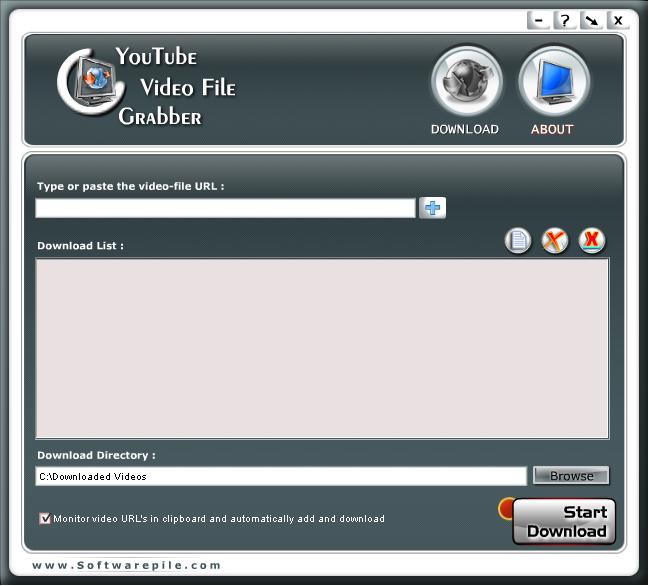Select the DOWNLOAD label tab
Screen dimensions: 649x586
coord(465,130)
